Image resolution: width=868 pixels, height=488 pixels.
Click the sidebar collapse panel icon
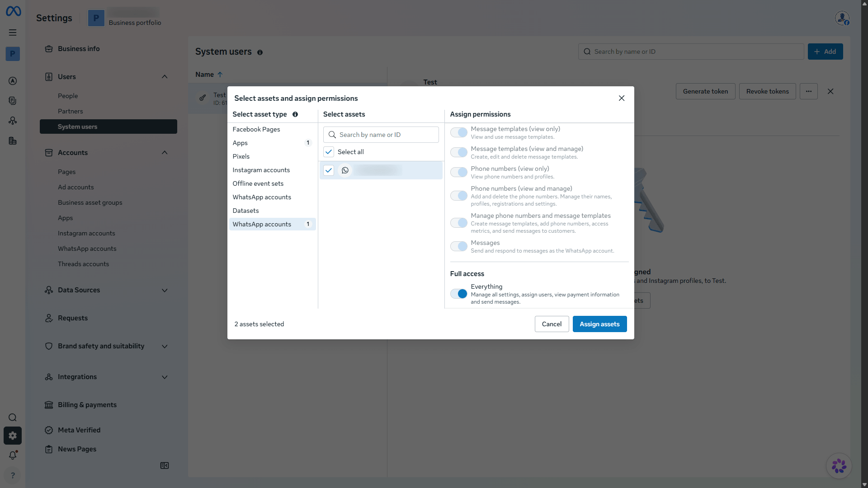click(x=165, y=465)
